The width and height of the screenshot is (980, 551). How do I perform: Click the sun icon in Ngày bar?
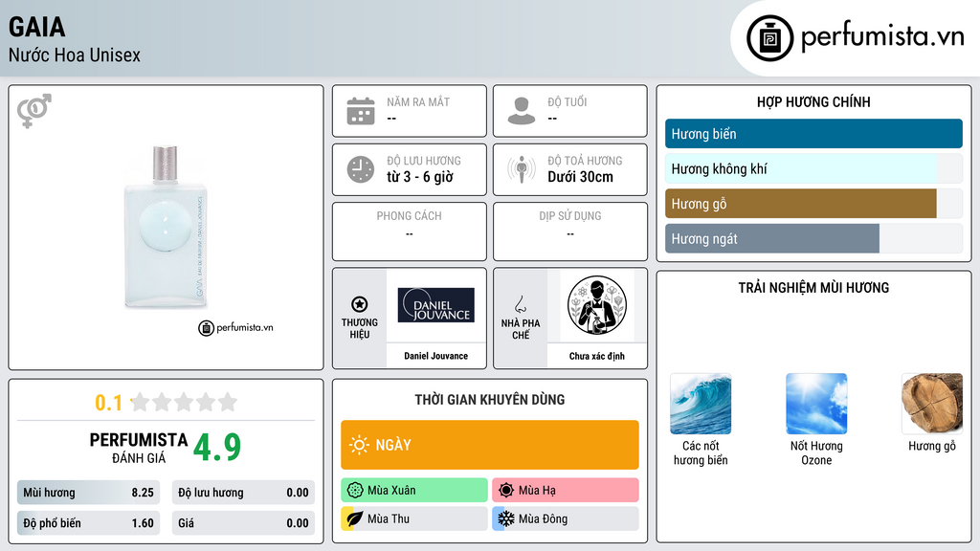pos(359,445)
